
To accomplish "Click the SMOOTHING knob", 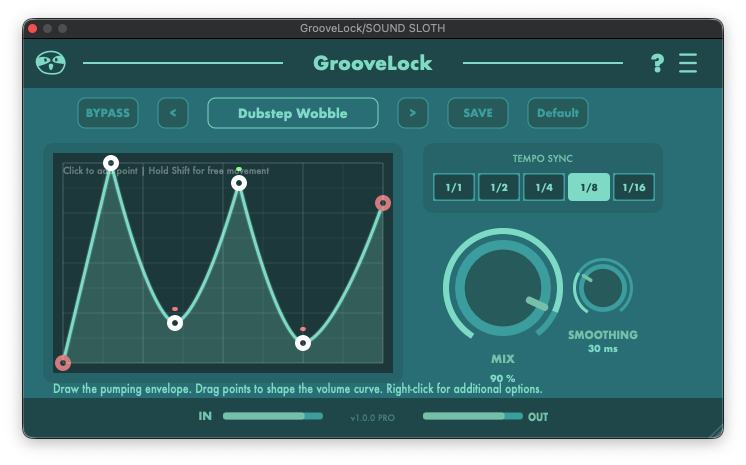I will pos(603,288).
